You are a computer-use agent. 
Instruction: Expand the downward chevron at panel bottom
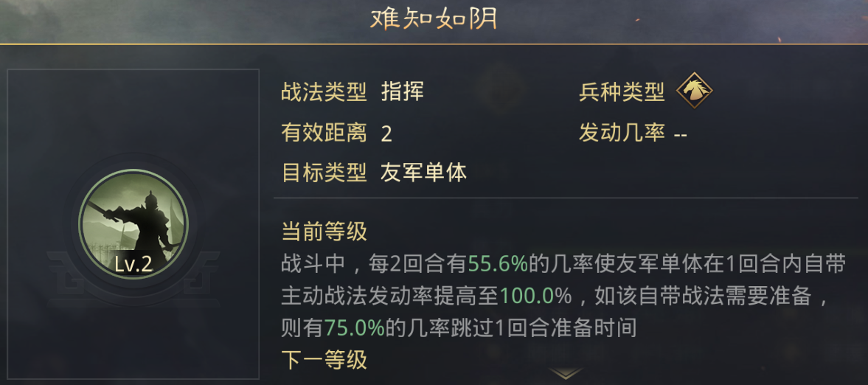566,373
